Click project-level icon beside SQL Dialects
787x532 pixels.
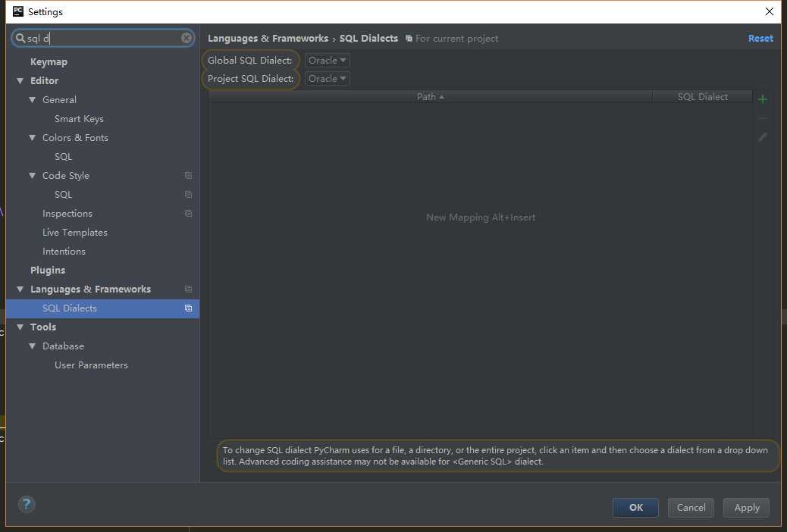click(x=188, y=308)
